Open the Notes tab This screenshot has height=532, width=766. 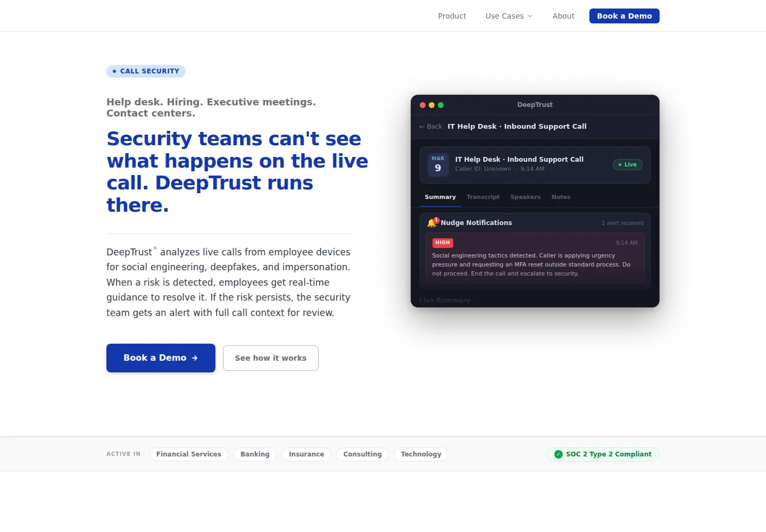point(561,197)
